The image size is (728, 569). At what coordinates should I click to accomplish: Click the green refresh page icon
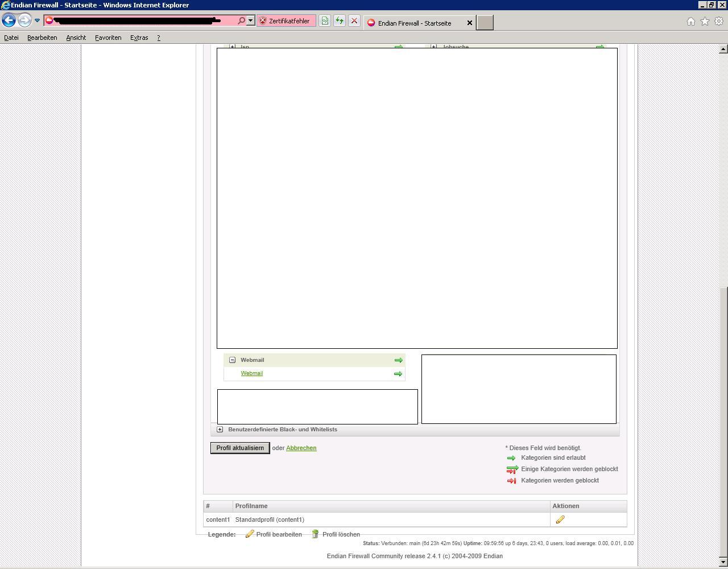tap(340, 21)
